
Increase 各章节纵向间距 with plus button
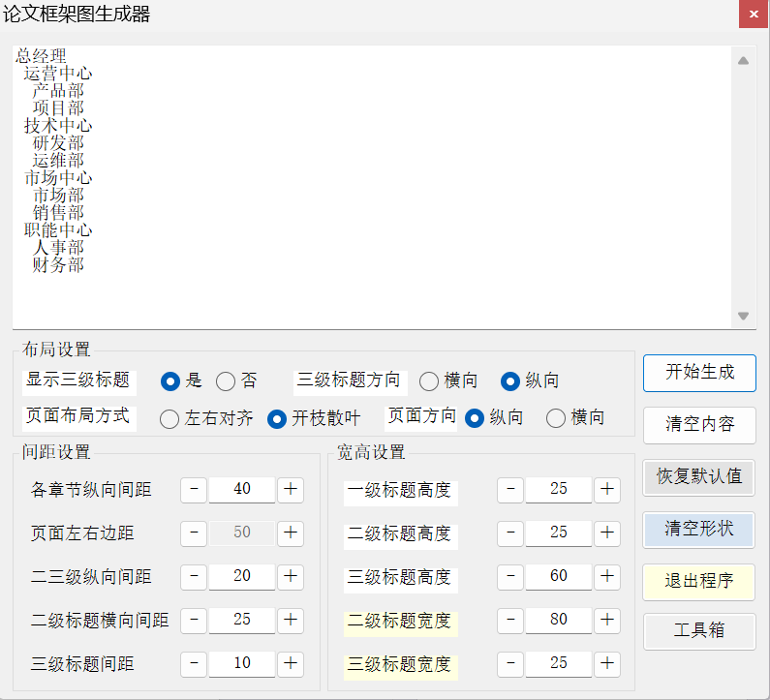point(291,489)
